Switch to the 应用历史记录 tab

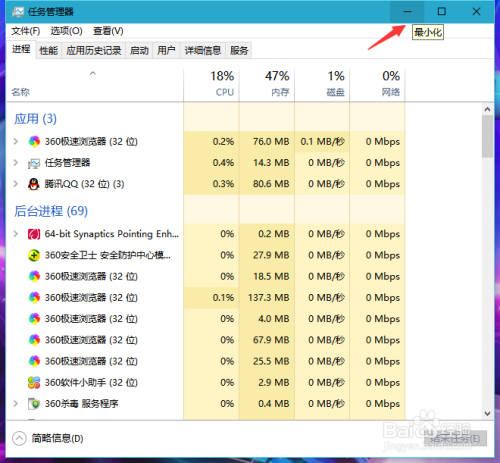[94, 51]
